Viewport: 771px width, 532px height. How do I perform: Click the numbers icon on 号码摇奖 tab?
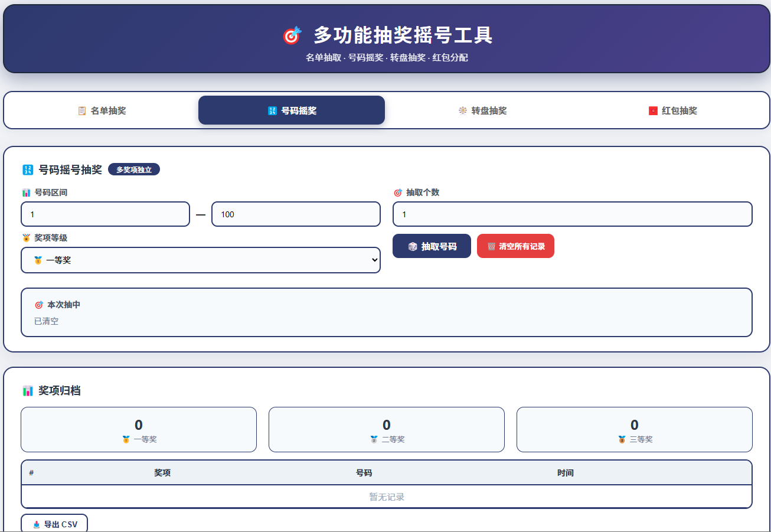[x=272, y=110]
